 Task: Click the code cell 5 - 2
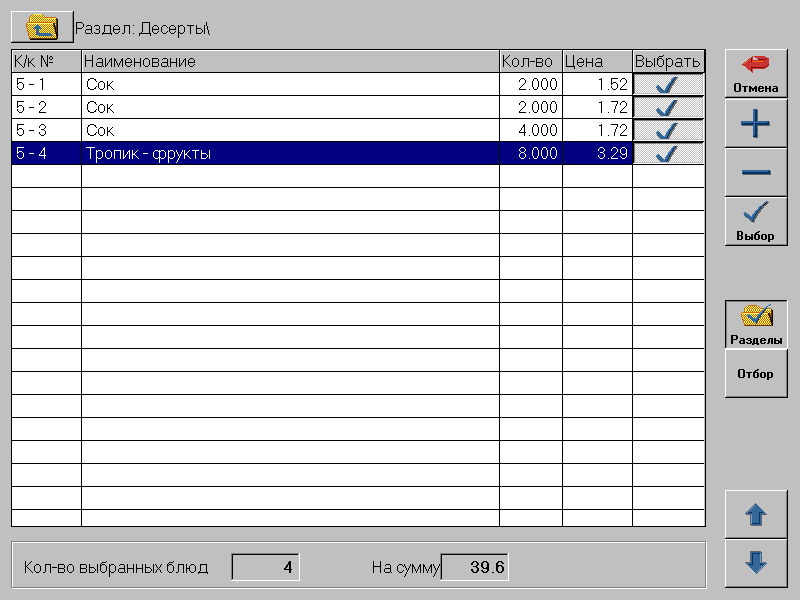coord(46,107)
